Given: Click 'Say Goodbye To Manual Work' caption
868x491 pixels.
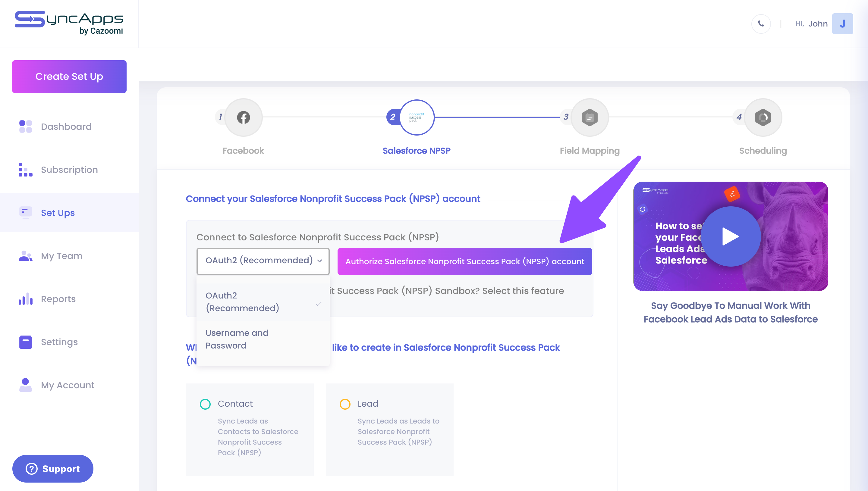Looking at the screenshot, I should [730, 312].
